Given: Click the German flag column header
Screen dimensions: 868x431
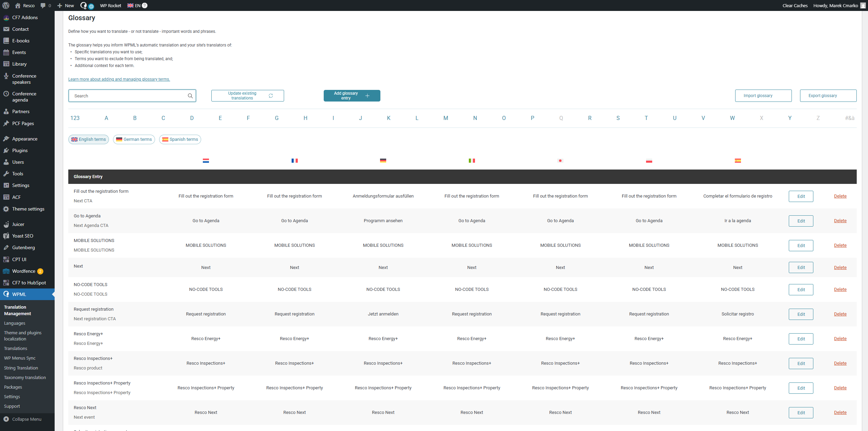Looking at the screenshot, I should click(x=383, y=161).
